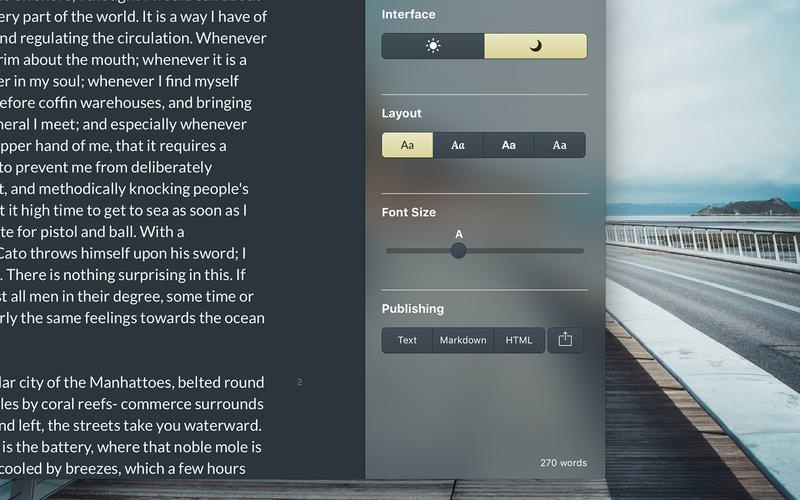The image size is (800, 500).
Task: Select the fourth Aa layout option
Action: [x=560, y=145]
